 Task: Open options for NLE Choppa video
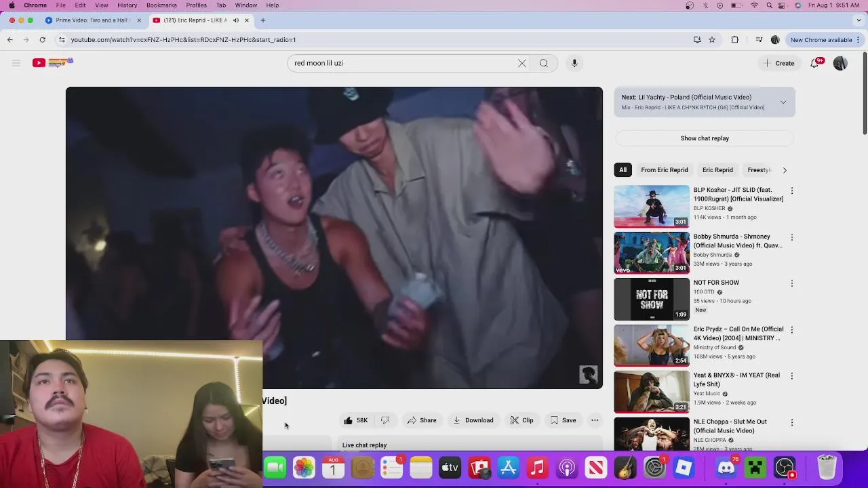791,422
